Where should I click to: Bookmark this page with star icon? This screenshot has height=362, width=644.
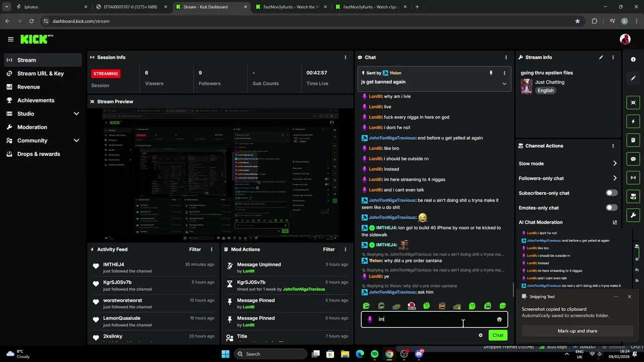click(578, 21)
